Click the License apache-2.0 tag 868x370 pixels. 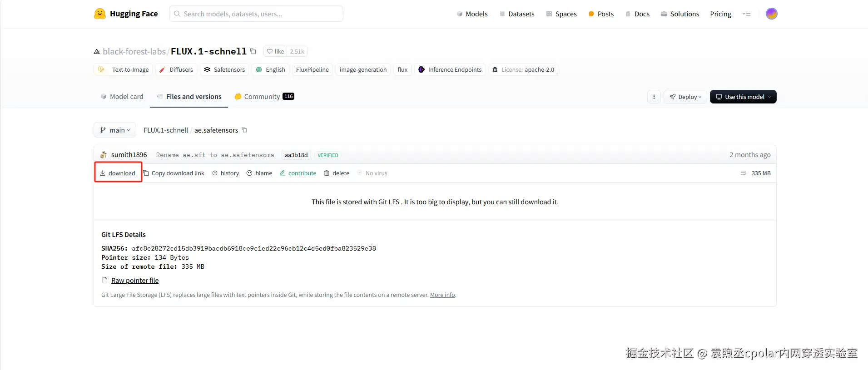click(x=523, y=69)
